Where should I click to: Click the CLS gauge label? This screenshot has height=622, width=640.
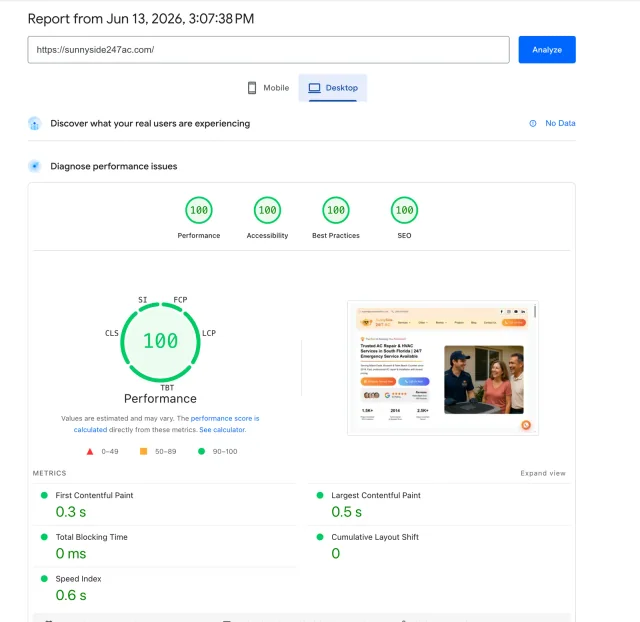point(112,333)
